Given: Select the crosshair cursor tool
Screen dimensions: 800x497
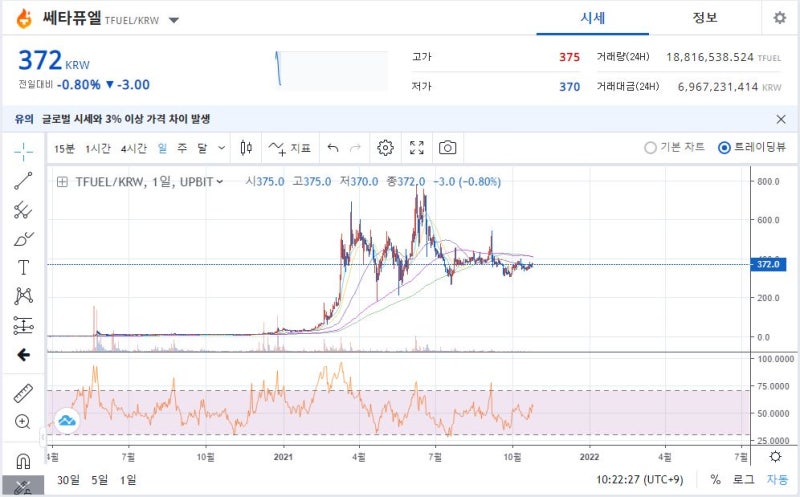Looking at the screenshot, I should pyautogui.click(x=23, y=152).
